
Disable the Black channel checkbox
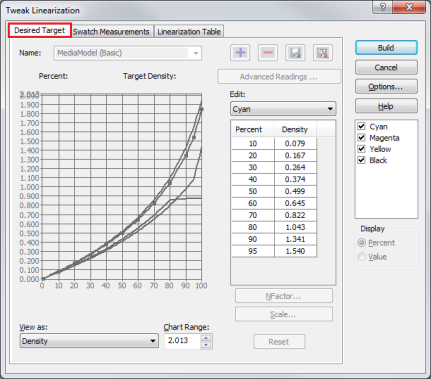(361, 160)
